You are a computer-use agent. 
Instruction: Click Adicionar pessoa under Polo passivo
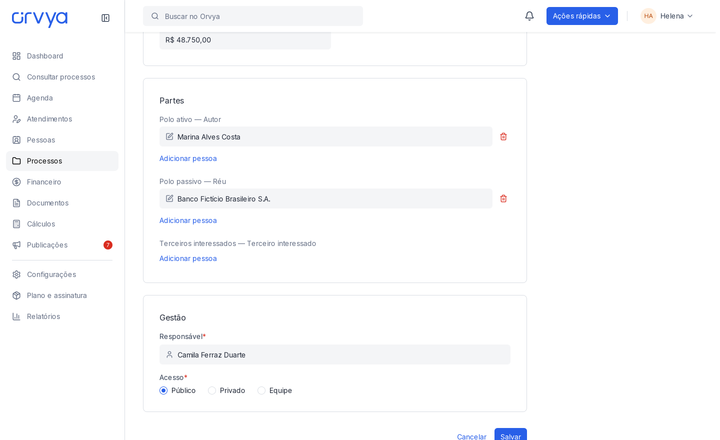point(188,220)
